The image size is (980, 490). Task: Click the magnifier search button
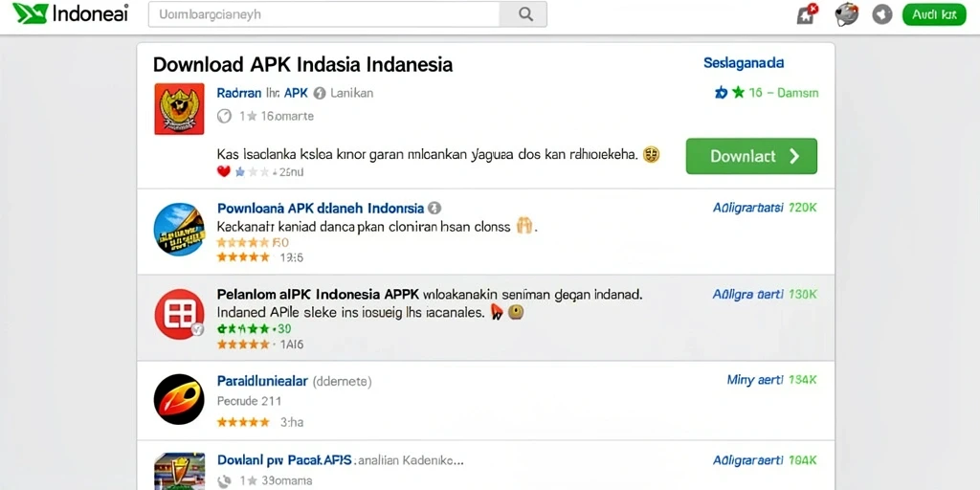coord(525,13)
